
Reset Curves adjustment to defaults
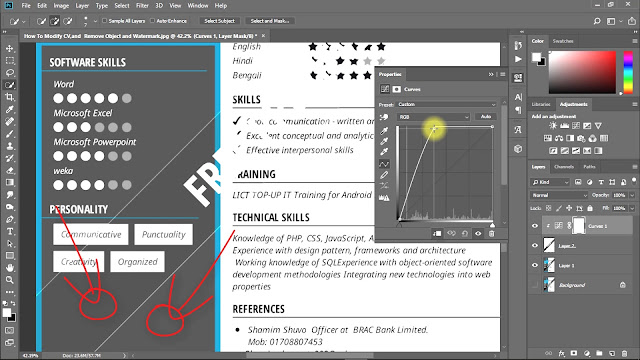coord(464,234)
